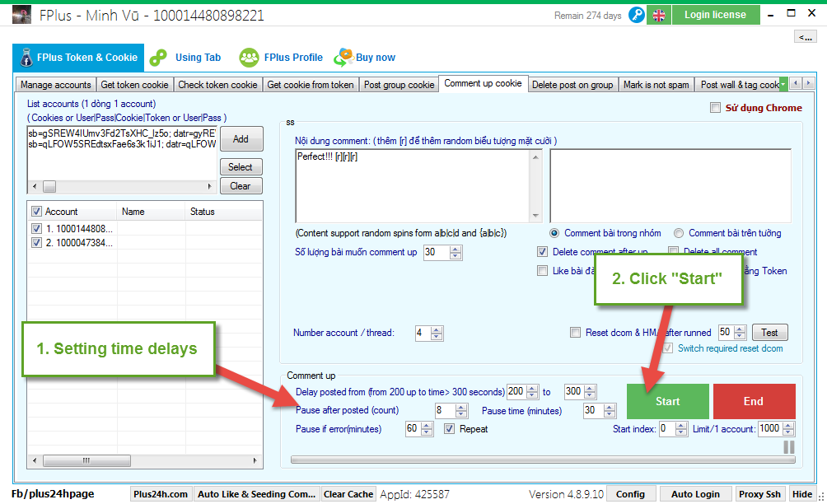827x504 pixels.
Task: Click the green Using Tab link icon
Action: click(x=158, y=58)
